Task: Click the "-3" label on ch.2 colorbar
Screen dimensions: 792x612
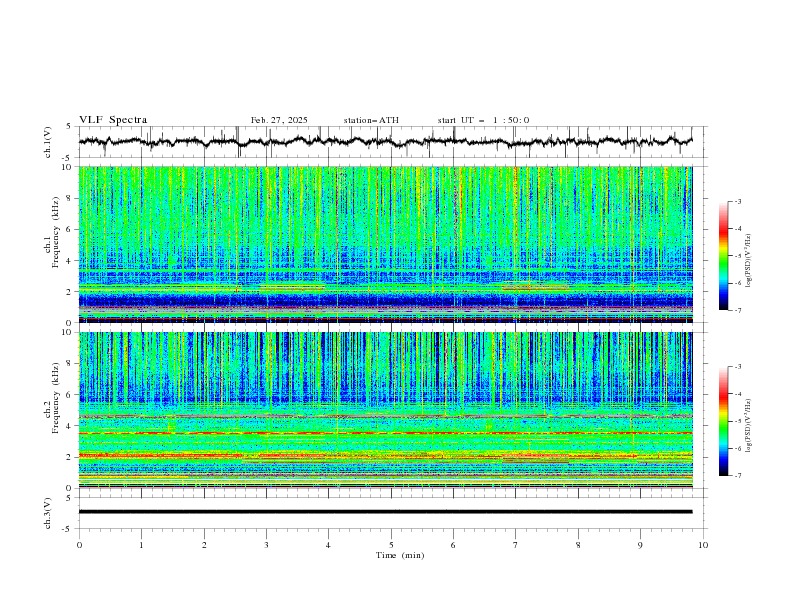Action: point(737,367)
